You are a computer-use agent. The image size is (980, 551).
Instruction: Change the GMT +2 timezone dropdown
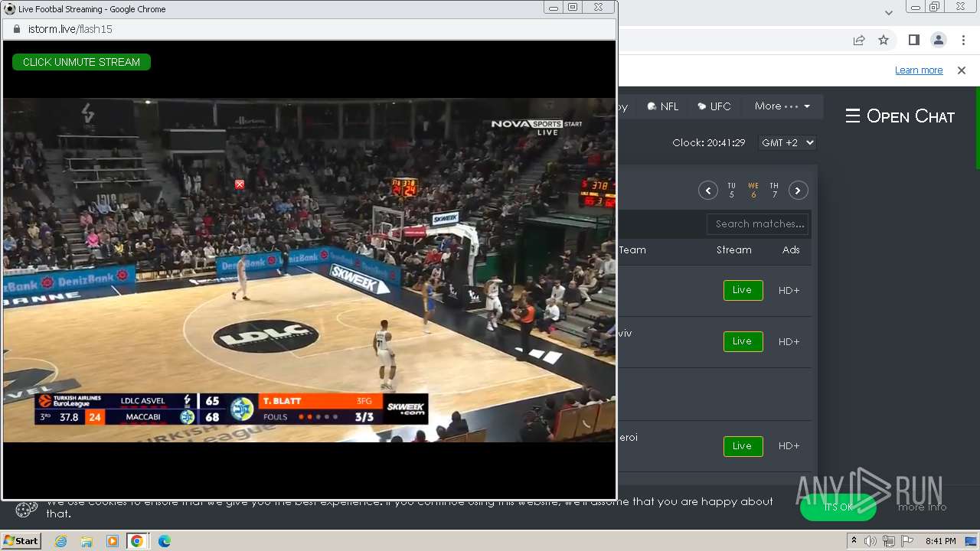[787, 143]
